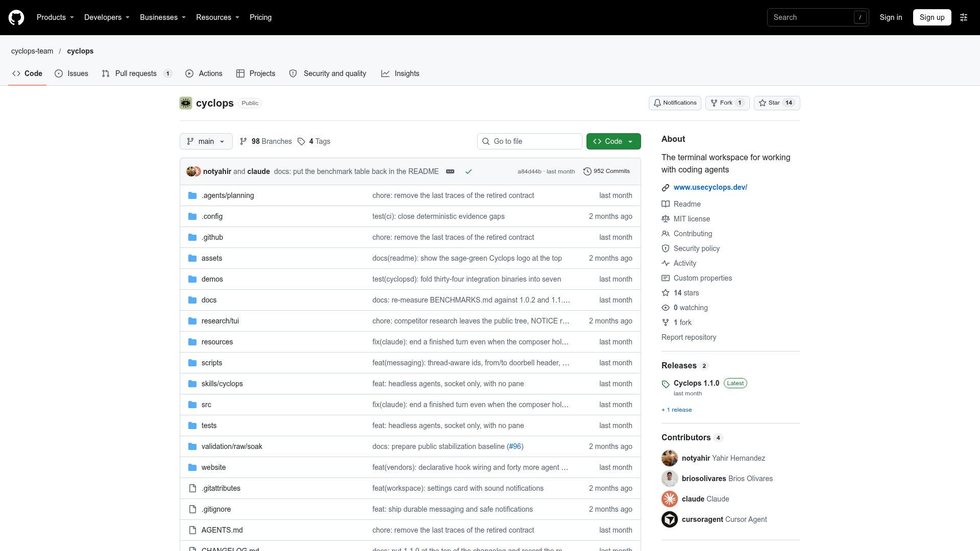Viewport: 980px width, 551px height.
Task: Click the link icon beside www.usecyclops.dev
Action: (666, 188)
